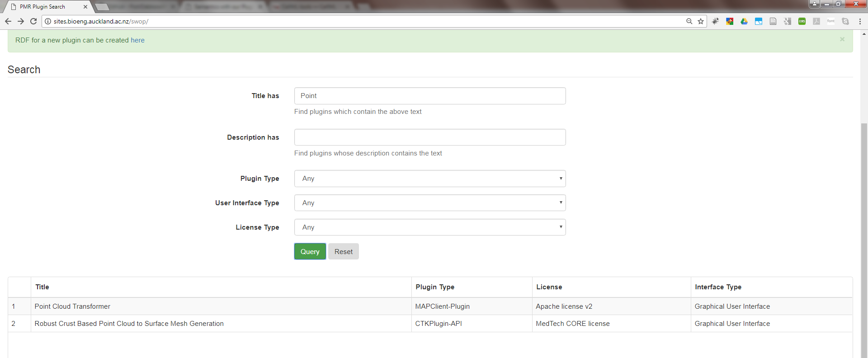Close the PMR Plugin Search tab

click(x=85, y=7)
